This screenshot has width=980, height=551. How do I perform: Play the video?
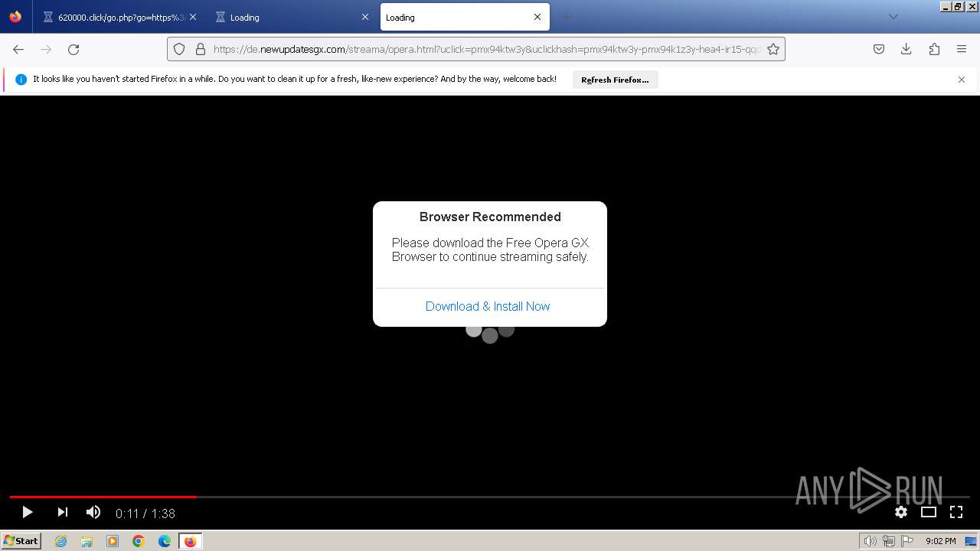(27, 512)
